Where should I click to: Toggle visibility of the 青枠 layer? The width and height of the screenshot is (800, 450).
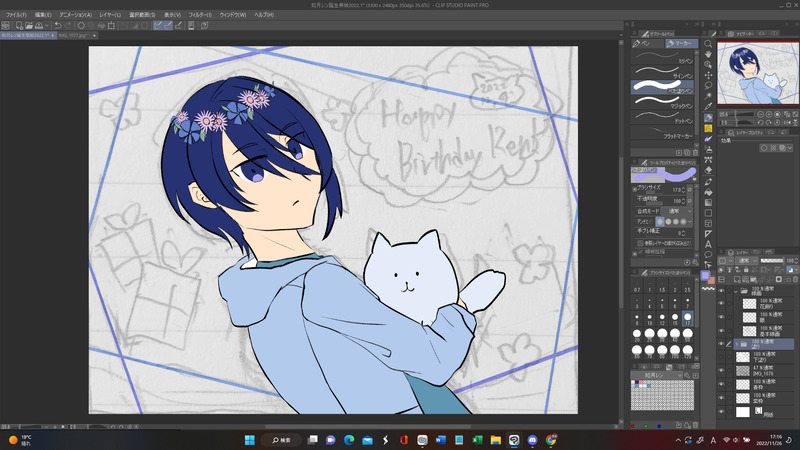point(721,384)
